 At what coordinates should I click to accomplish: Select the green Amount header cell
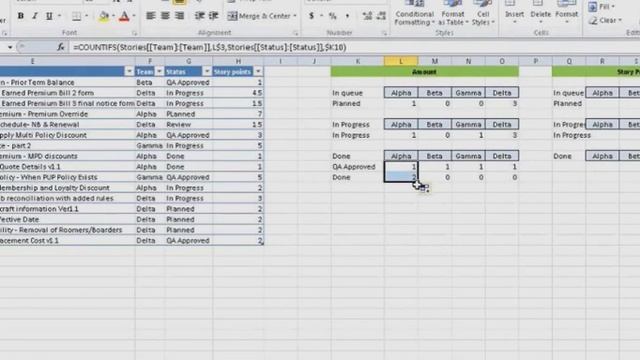coord(424,72)
